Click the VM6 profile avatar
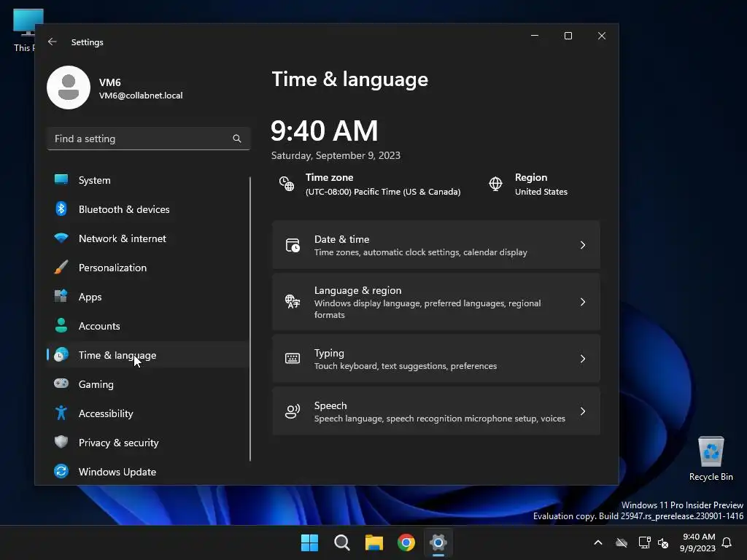The image size is (747, 560). pyautogui.click(x=69, y=87)
